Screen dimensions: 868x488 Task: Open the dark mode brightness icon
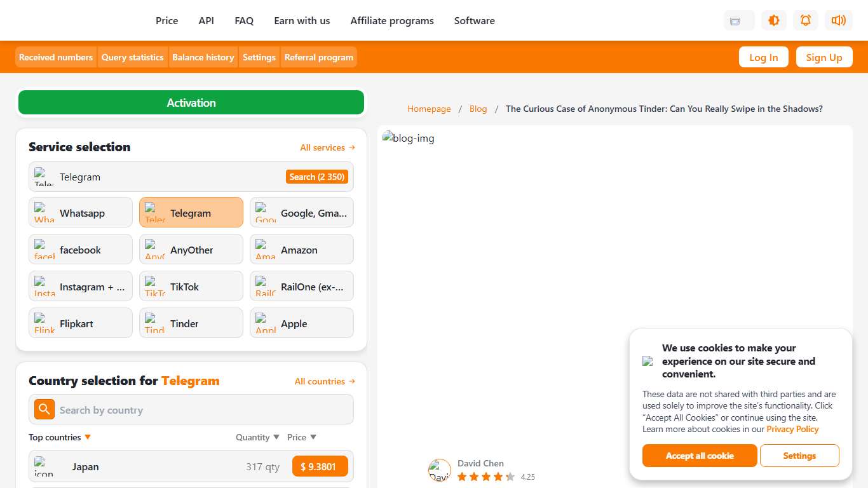pos(774,20)
